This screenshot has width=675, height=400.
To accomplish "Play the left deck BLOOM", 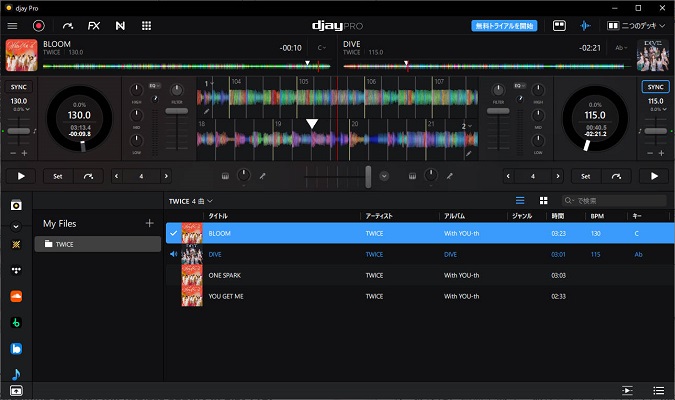I will pos(21,176).
